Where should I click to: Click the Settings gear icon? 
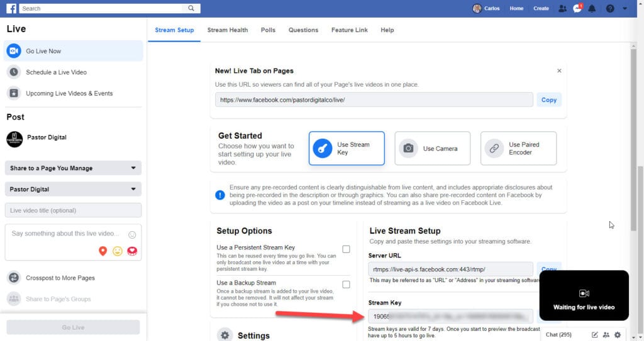[225, 335]
